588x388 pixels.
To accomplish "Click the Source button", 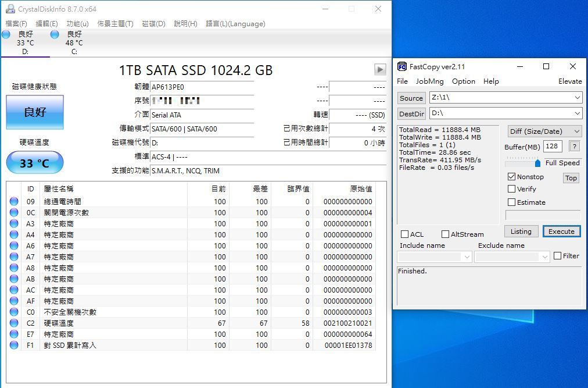I will point(411,98).
